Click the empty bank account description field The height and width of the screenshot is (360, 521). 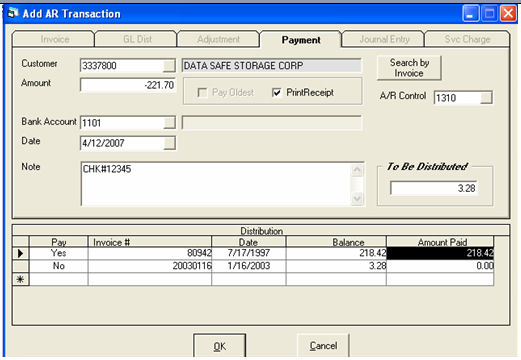click(x=271, y=123)
